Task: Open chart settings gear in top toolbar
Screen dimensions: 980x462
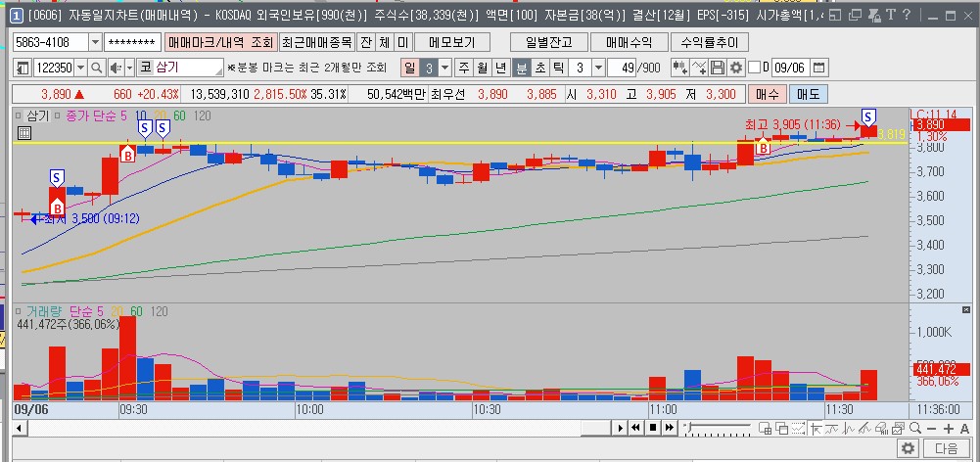Action: 736,68
